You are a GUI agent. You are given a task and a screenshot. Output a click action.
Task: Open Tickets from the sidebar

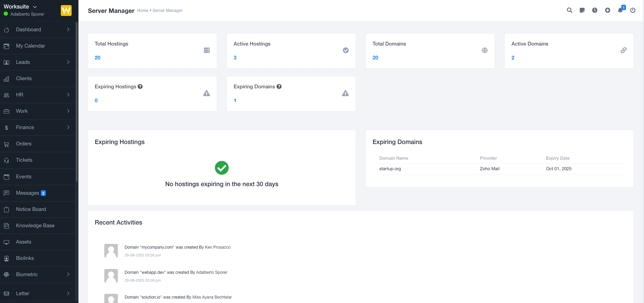coord(24,160)
